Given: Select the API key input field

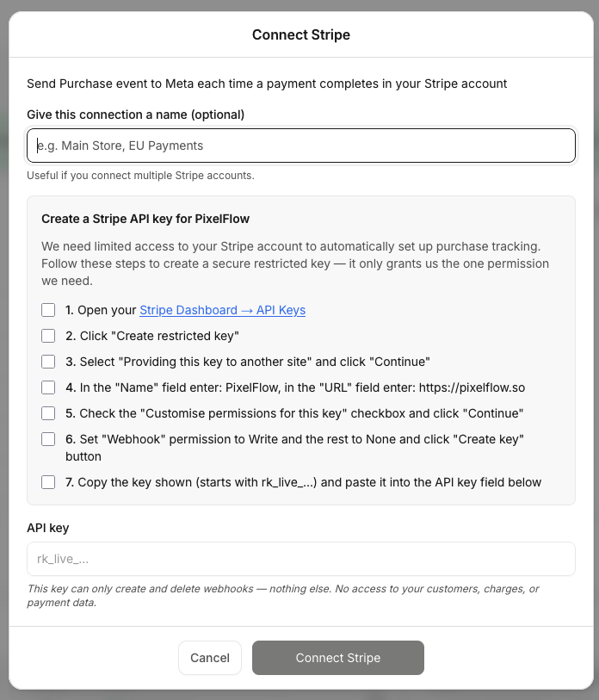Looking at the screenshot, I should 300,559.
